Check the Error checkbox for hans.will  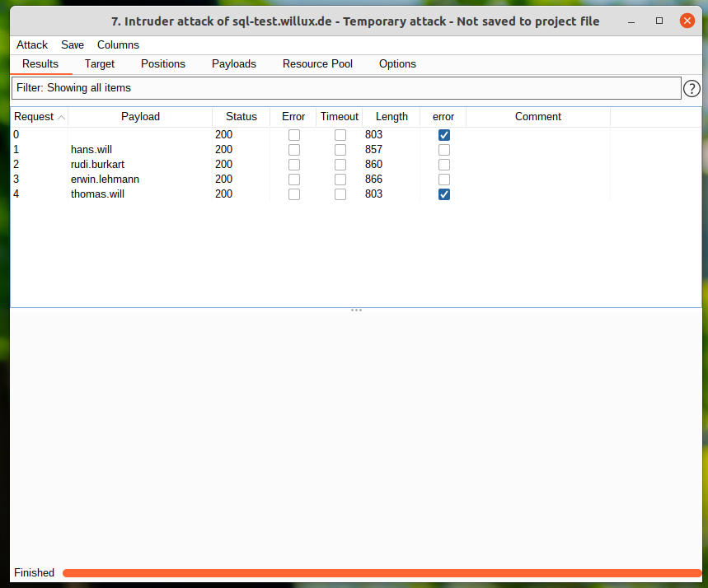pyautogui.click(x=293, y=149)
